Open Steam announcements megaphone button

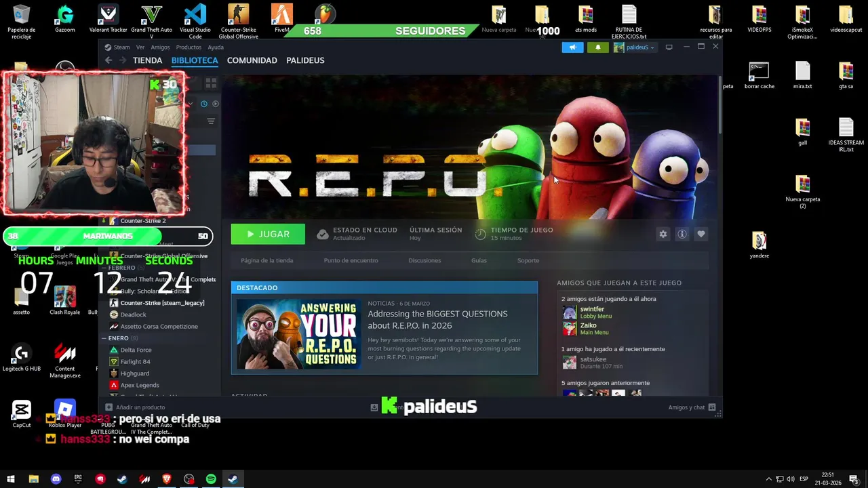pyautogui.click(x=572, y=47)
